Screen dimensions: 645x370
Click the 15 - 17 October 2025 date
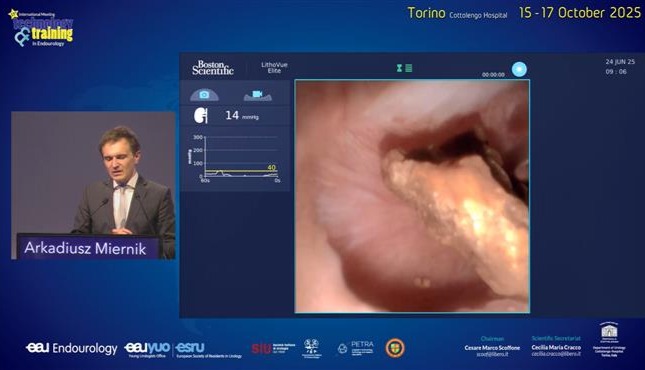click(x=580, y=13)
